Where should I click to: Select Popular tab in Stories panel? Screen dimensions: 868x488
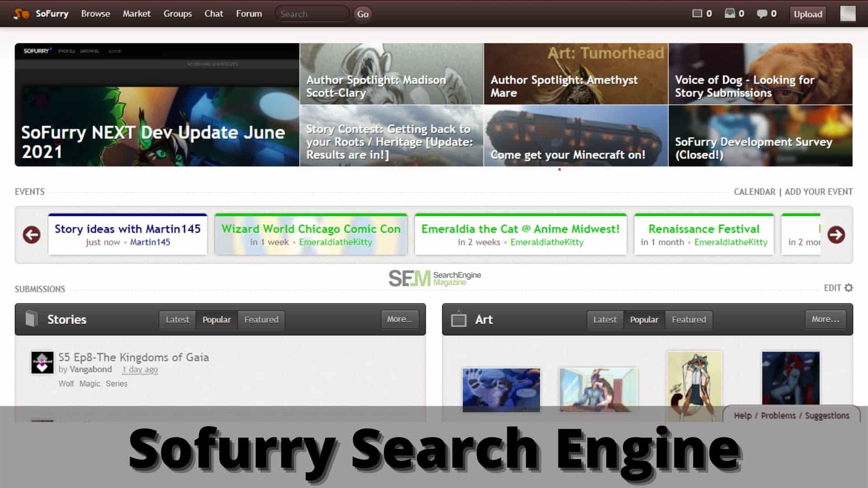(x=217, y=319)
